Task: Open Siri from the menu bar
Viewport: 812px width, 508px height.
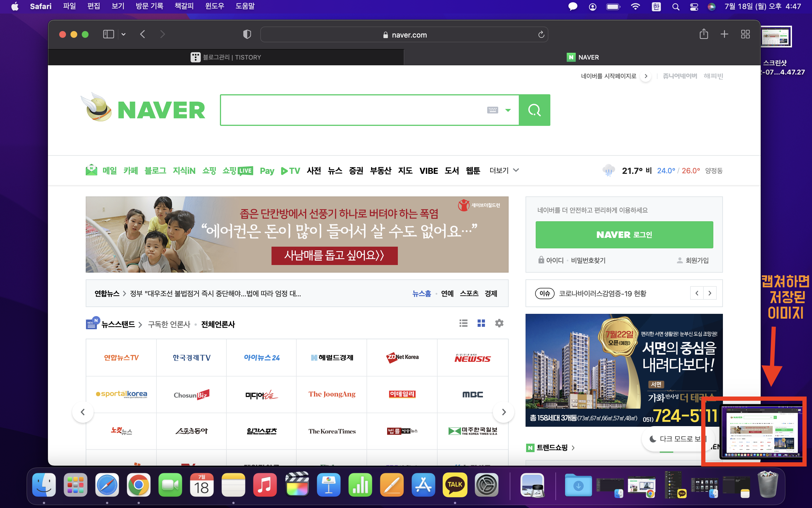Action: (711, 7)
